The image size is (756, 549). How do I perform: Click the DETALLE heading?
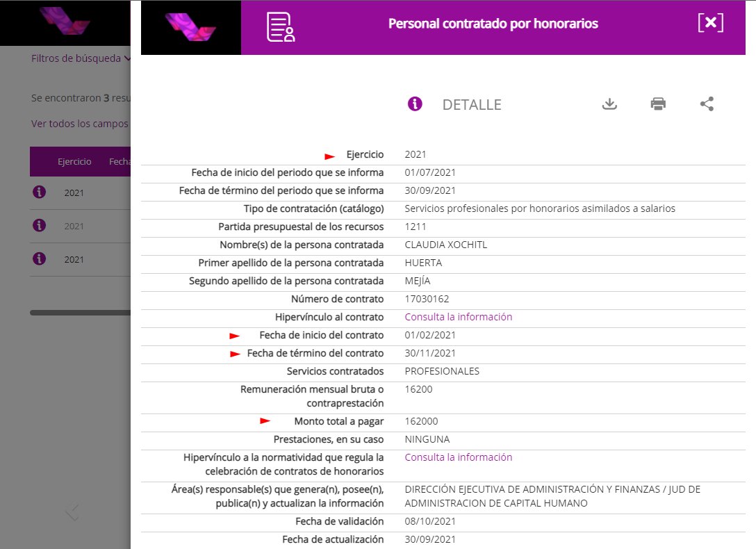[x=472, y=105]
